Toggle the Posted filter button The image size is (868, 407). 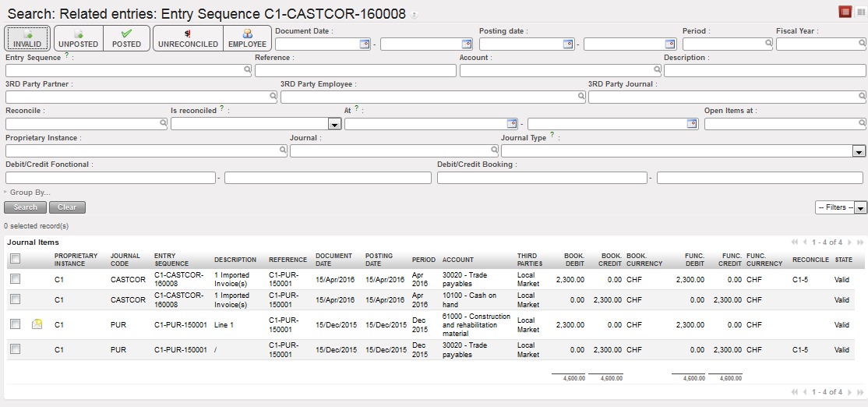pyautogui.click(x=126, y=38)
